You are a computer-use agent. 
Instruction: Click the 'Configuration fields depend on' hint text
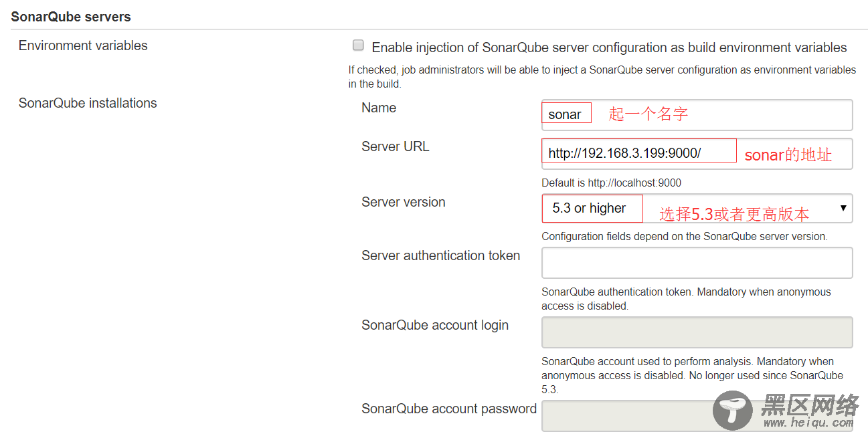pos(685,236)
